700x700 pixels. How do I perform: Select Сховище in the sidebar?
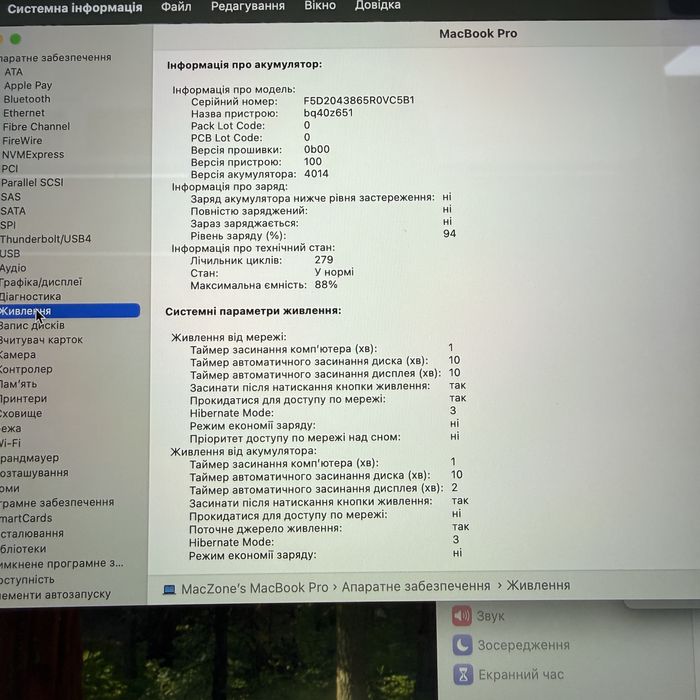click(x=21, y=413)
